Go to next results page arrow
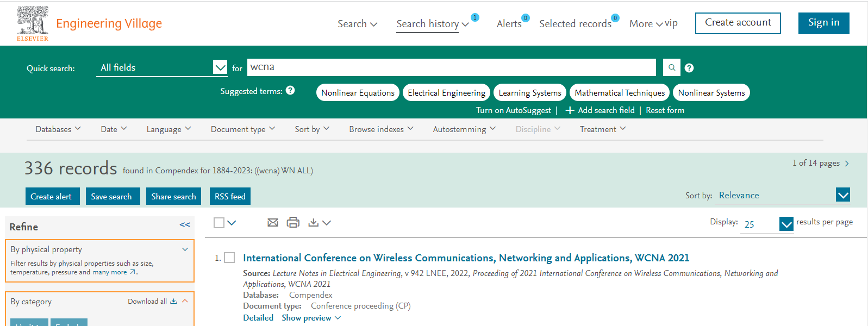The height and width of the screenshot is (326, 868). (x=847, y=164)
